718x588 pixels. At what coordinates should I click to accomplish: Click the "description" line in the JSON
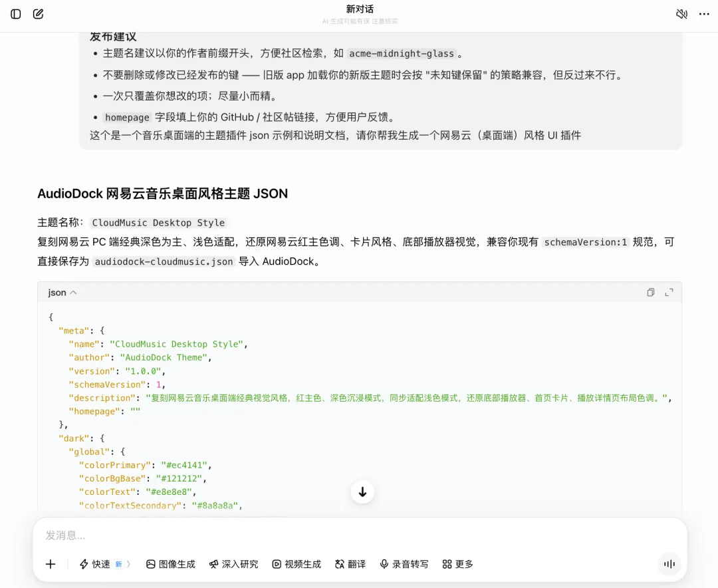(x=370, y=398)
